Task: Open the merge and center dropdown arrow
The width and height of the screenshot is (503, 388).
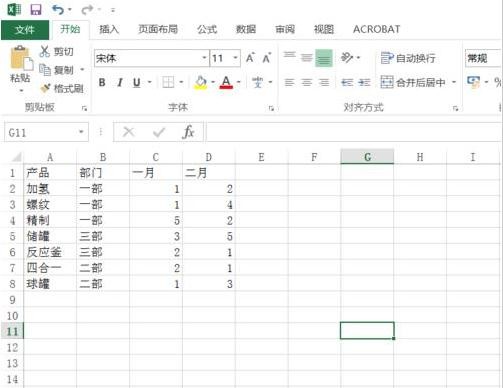Action: [x=454, y=82]
